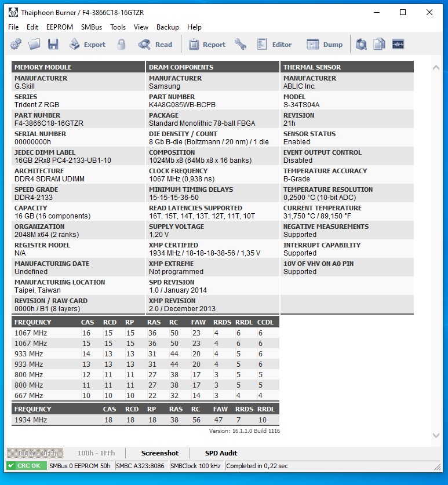Open the Edit menu
The height and width of the screenshot is (485, 448).
coord(32,27)
